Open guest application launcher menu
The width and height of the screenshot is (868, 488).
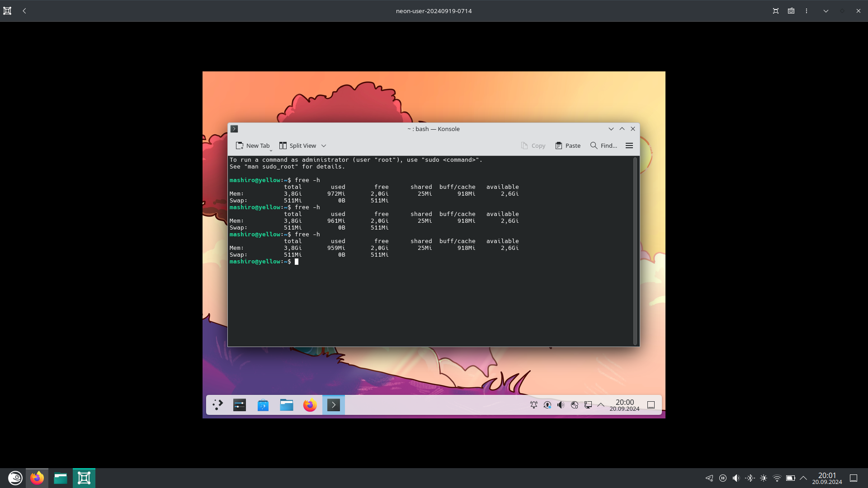pyautogui.click(x=217, y=405)
